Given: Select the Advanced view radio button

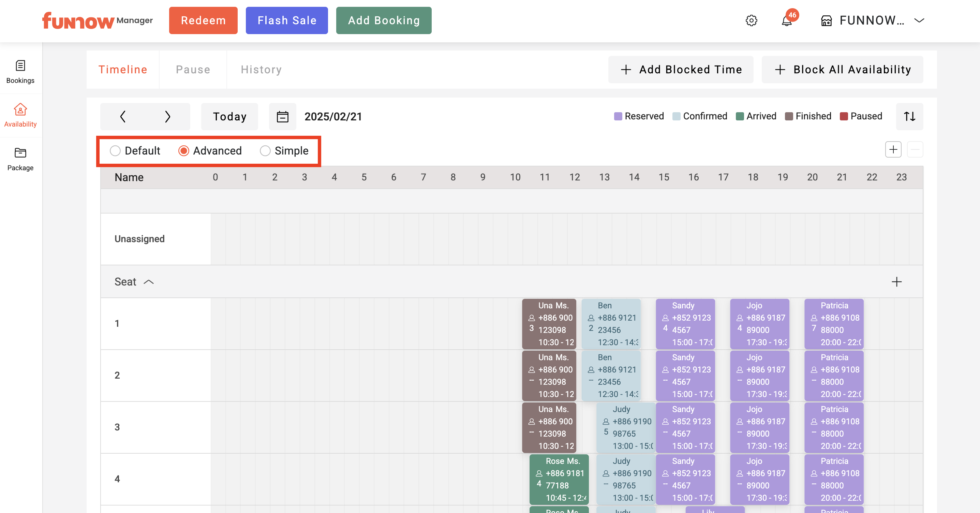Looking at the screenshot, I should (x=184, y=151).
